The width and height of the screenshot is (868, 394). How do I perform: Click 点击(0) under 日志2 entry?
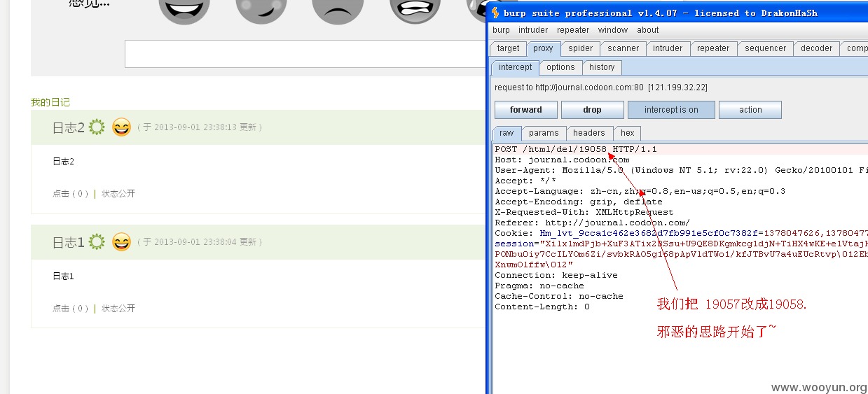[71, 194]
